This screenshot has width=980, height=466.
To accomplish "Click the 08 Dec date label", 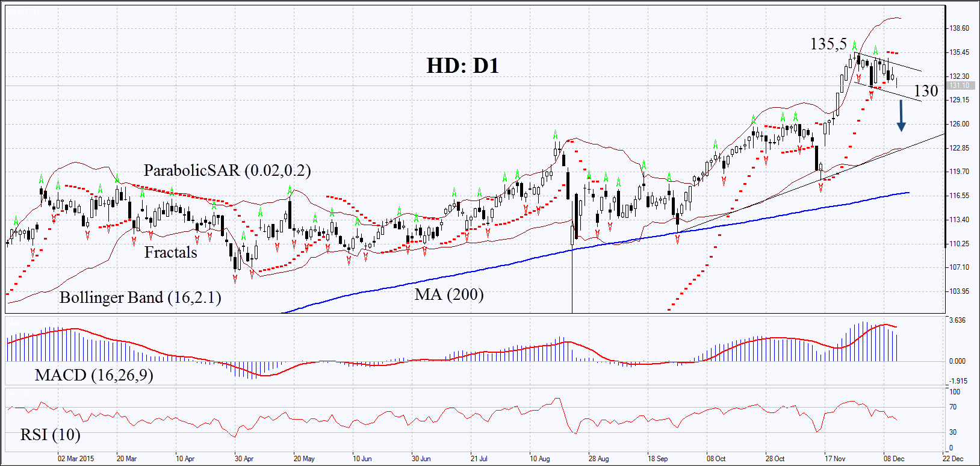I will point(894,459).
